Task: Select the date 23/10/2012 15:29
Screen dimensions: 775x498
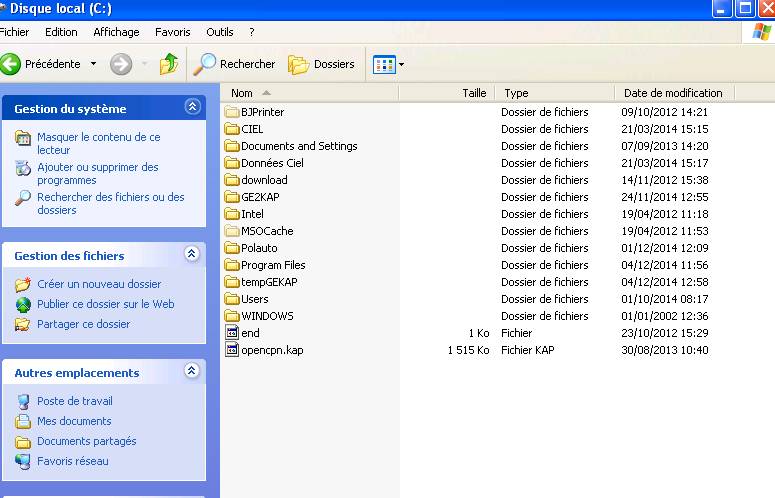Action: 665,333
